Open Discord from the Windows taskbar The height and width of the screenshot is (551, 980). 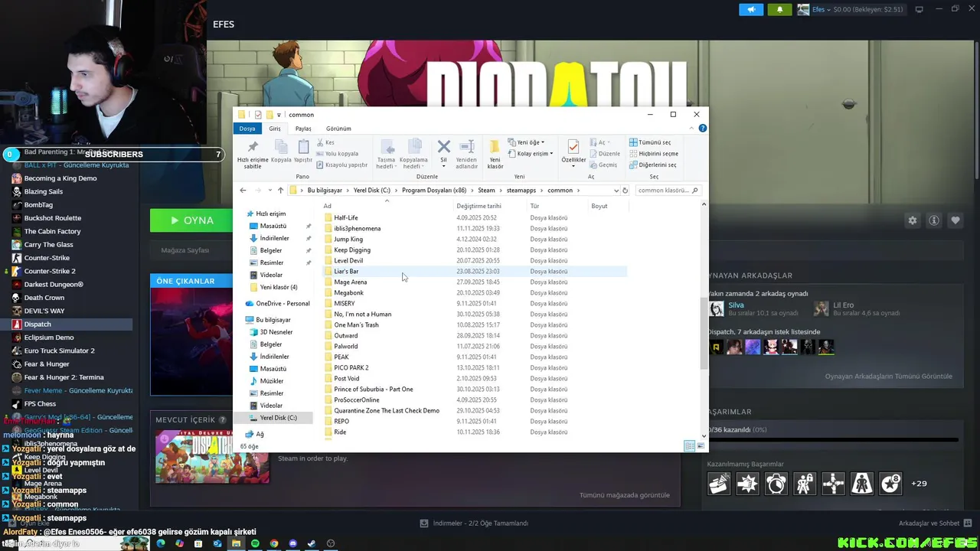pos(292,543)
